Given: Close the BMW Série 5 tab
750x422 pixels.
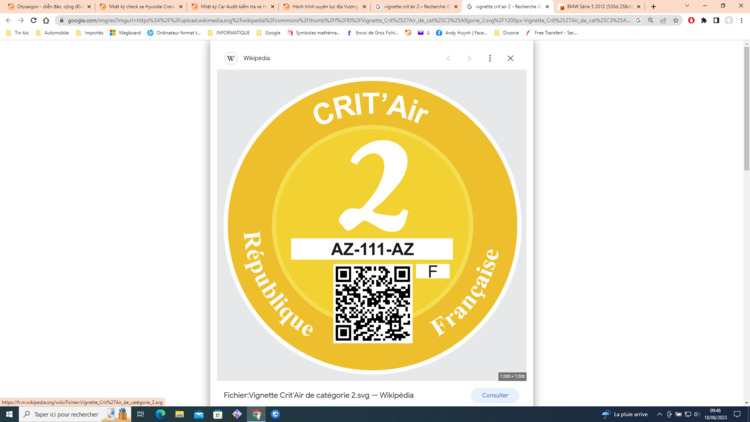Looking at the screenshot, I should [639, 7].
